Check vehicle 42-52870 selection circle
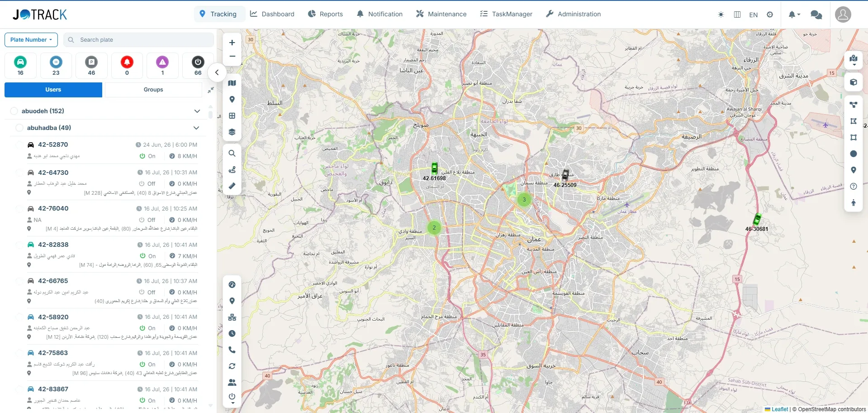 point(19,145)
